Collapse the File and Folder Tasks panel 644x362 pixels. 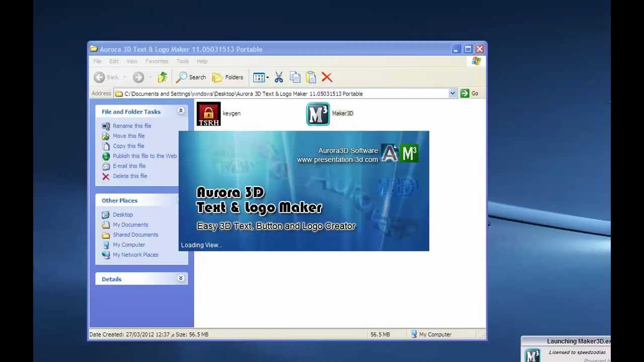click(x=181, y=111)
